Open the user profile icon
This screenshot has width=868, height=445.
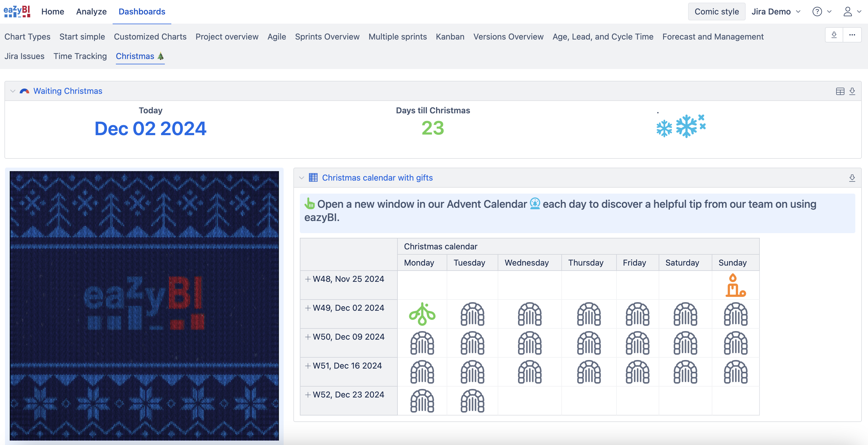847,12
